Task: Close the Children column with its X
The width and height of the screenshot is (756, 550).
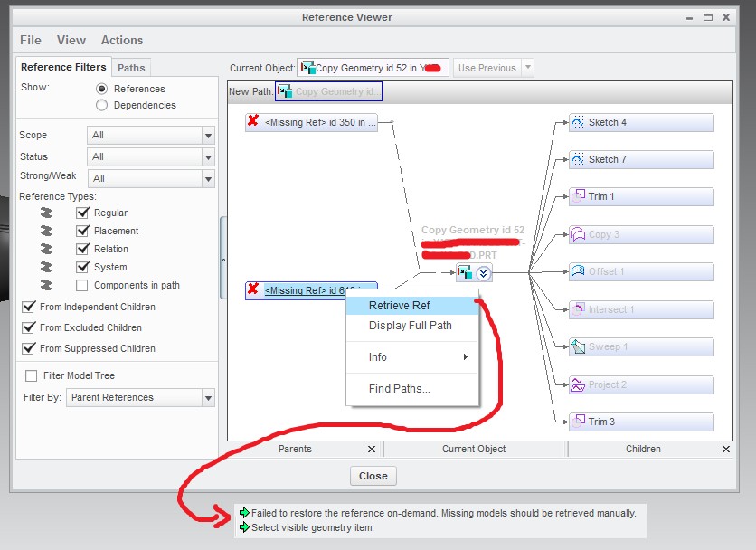Action: click(x=725, y=450)
